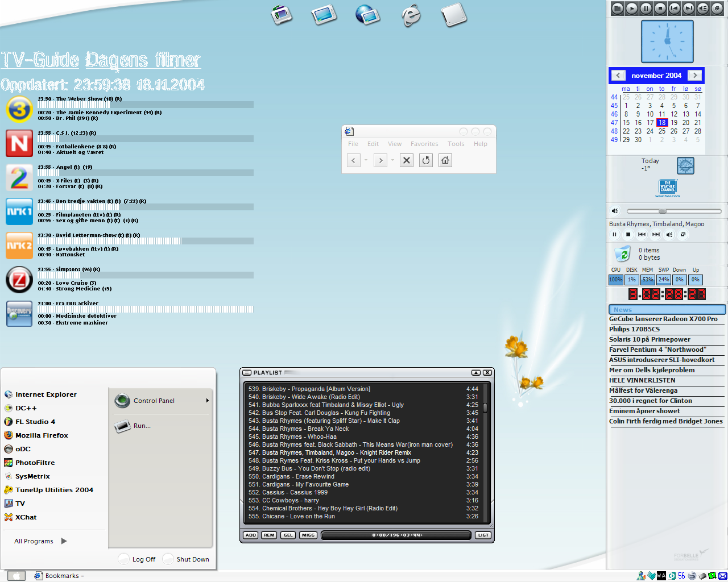The height and width of the screenshot is (582, 728).
Task: Open news Målfest for Vålerenga
Action: (643, 390)
